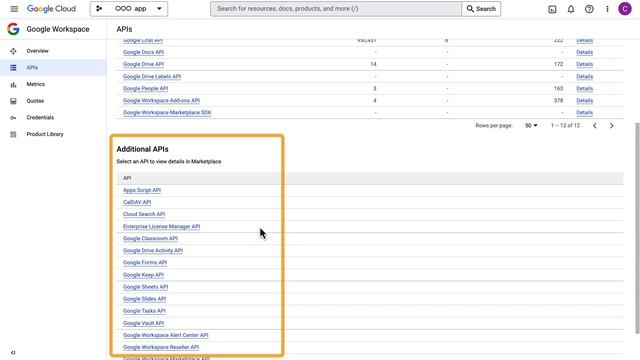
Task: Open the Google Tasks API link
Action: (144, 311)
